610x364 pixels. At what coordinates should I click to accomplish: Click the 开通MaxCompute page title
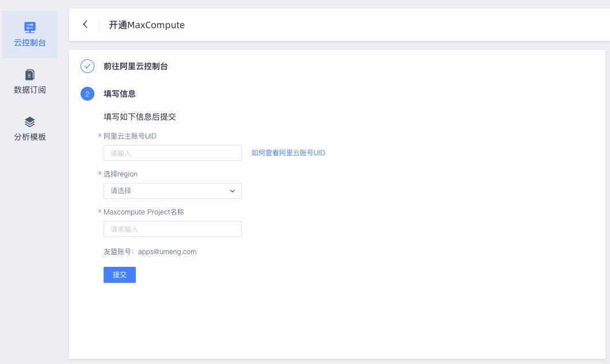(147, 25)
